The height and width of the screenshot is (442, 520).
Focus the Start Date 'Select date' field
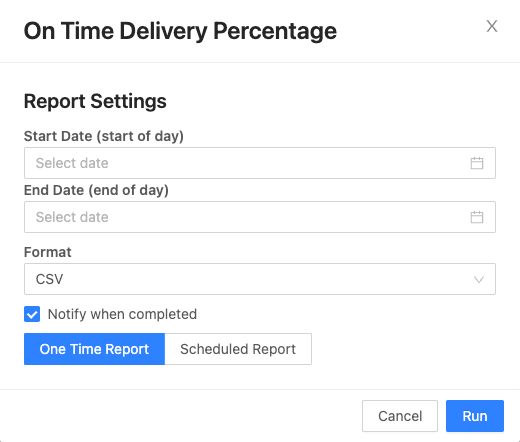260,163
